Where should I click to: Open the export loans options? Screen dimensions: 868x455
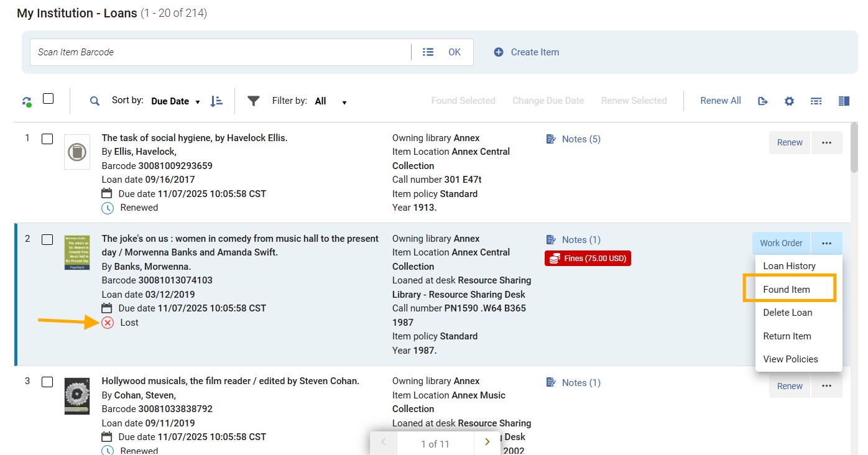point(763,100)
